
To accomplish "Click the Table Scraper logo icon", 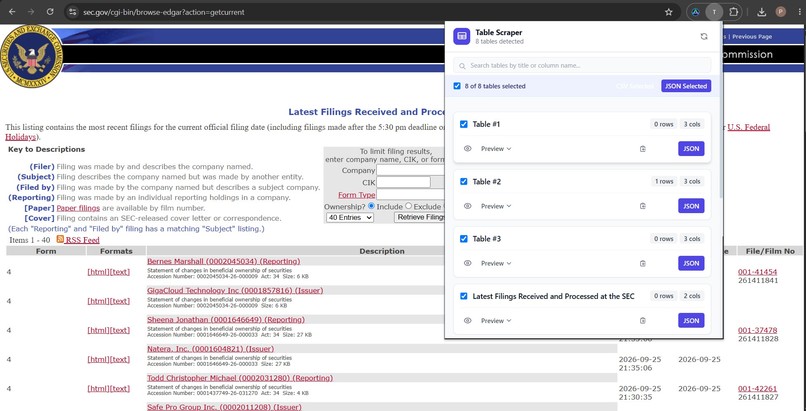I will coord(462,36).
